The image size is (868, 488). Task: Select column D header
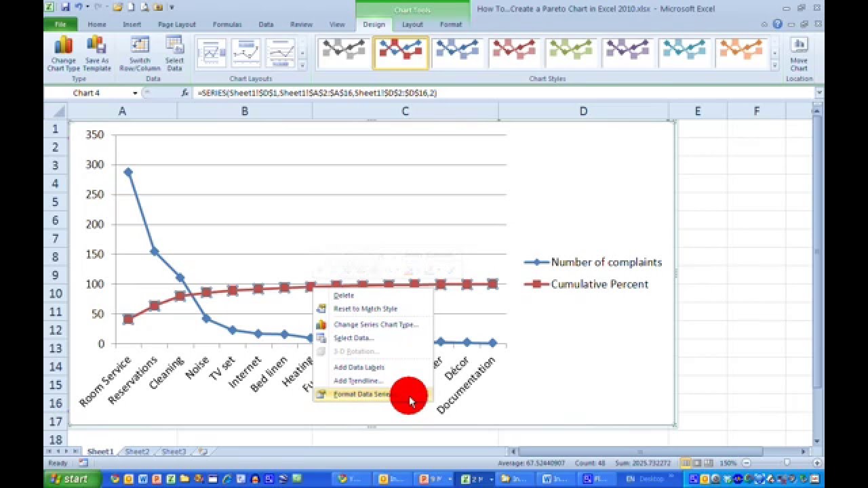583,111
